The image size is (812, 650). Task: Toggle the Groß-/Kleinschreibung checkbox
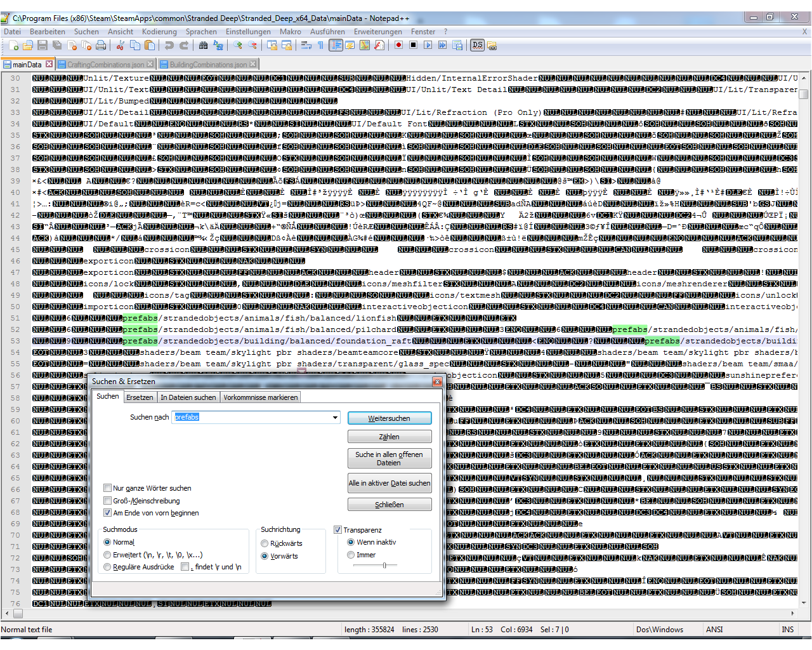108,501
